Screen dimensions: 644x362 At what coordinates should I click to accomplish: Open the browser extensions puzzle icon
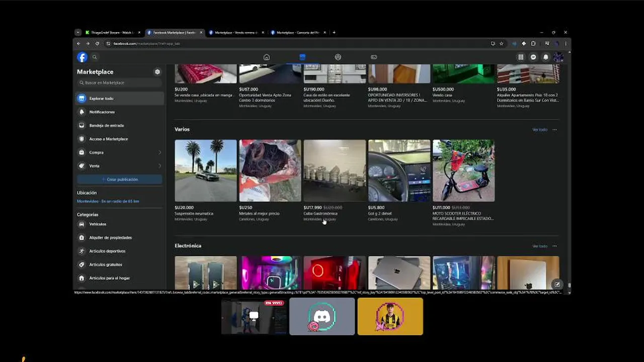533,44
